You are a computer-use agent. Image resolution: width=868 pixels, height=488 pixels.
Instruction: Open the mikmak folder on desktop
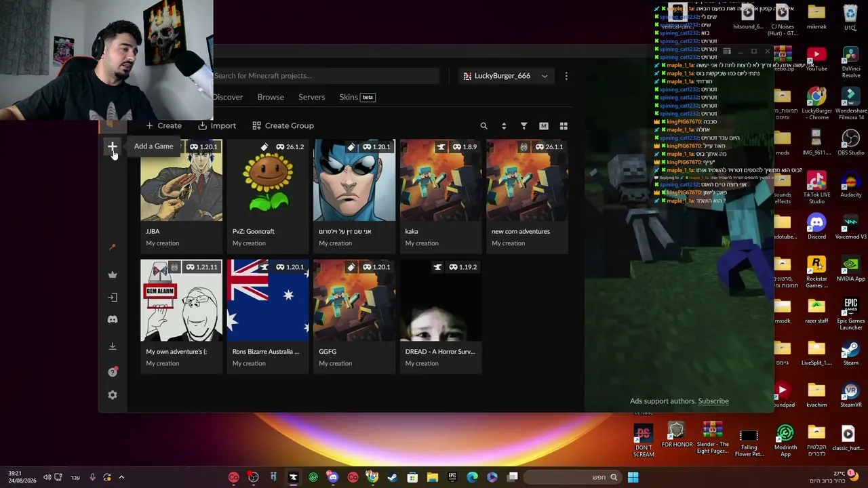(816, 18)
